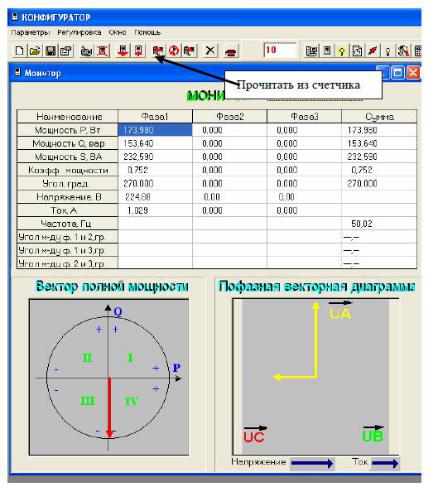
Task: Click the 232,590 value in the Сумма column
Action: [x=362, y=157]
